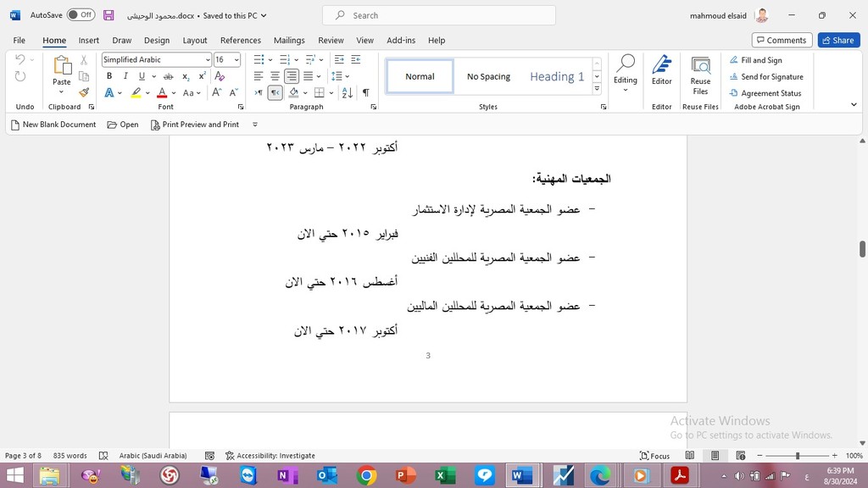Apply superscript formatting
This screenshot has height=488, width=868.
[x=203, y=76]
